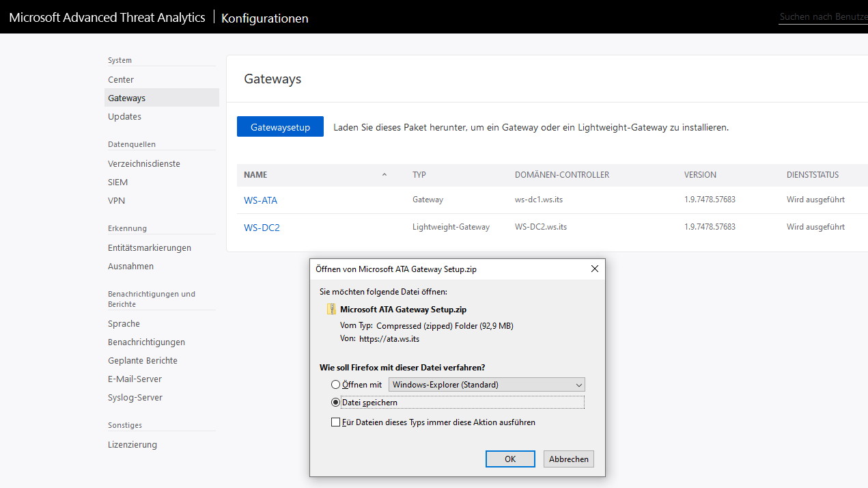Open Geplante Berichte in the sidebar
Image resolution: width=868 pixels, height=488 pixels.
pos(142,361)
